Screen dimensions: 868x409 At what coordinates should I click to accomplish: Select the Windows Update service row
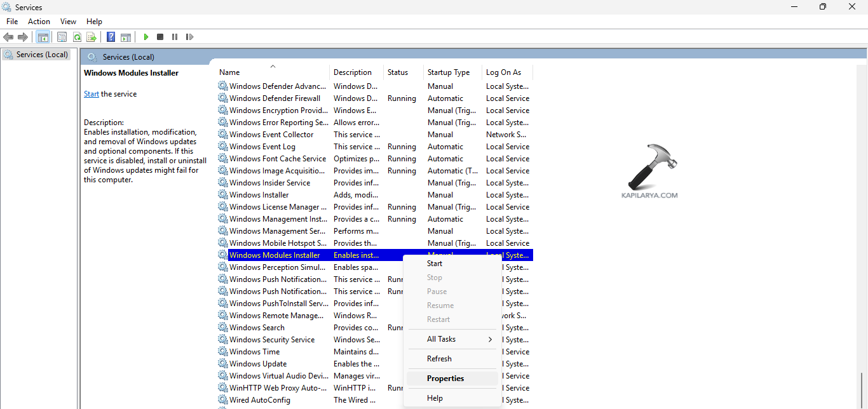click(258, 364)
